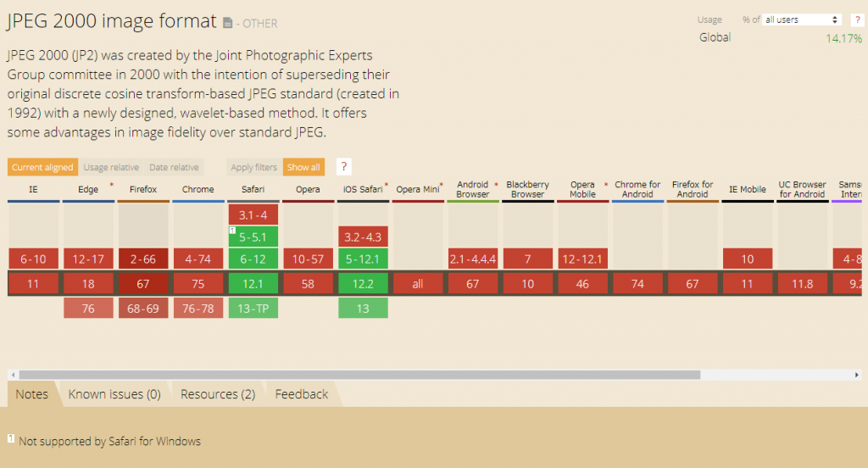Image resolution: width=868 pixels, height=468 pixels.
Task: Click the Firefox for Android column header
Action: pos(692,189)
